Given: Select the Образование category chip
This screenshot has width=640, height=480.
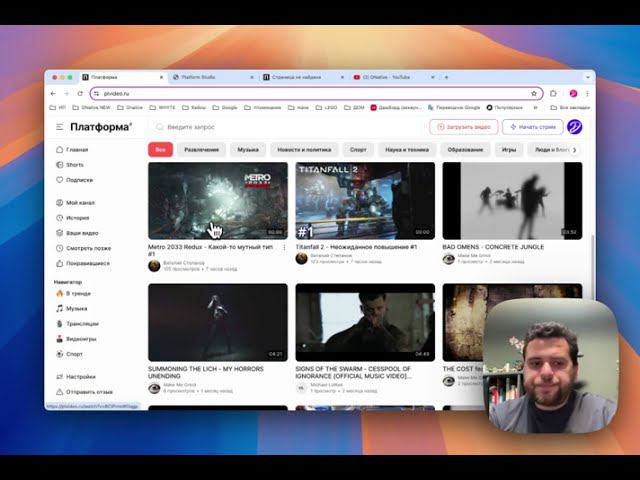Looking at the screenshot, I should coord(465,150).
